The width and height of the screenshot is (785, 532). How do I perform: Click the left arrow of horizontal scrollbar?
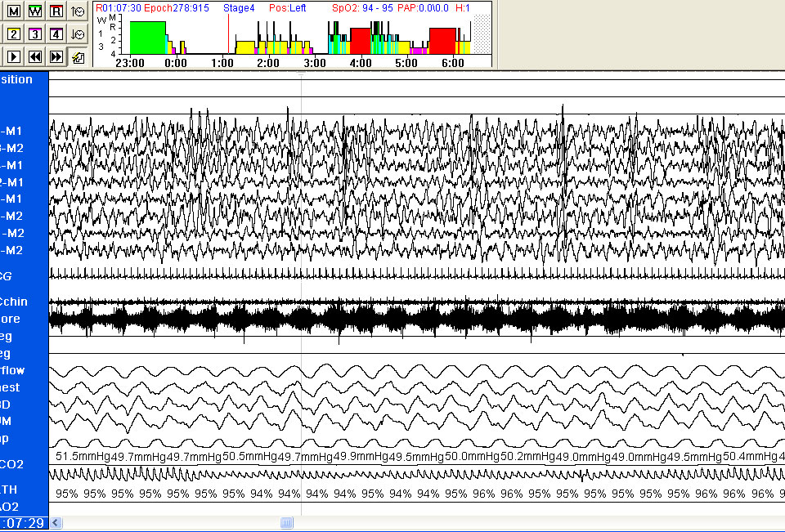click(55, 522)
